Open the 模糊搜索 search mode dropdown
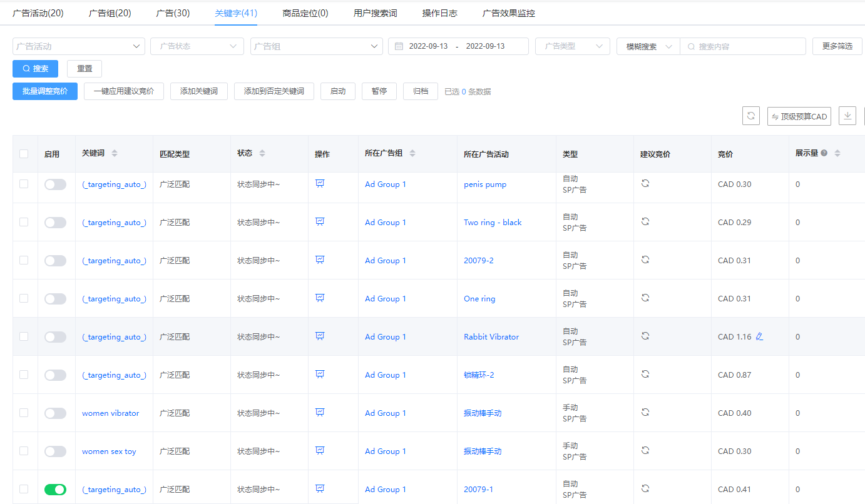 click(648, 46)
